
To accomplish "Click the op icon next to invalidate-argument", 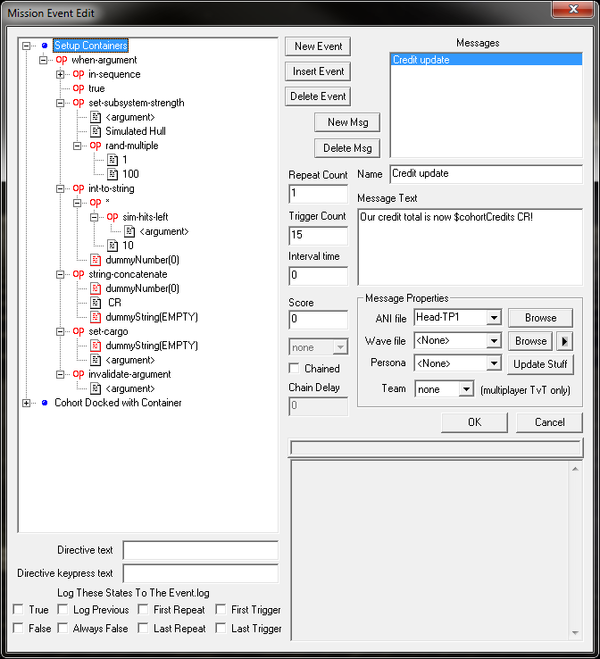I will [78, 374].
